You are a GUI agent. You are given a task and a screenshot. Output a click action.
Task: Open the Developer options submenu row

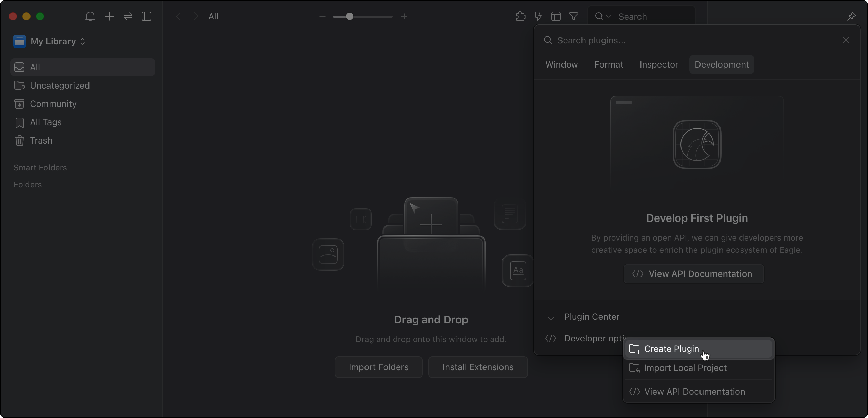coord(587,338)
